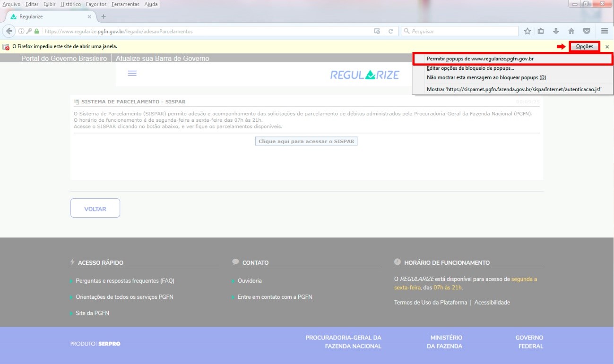This screenshot has width=614, height=364.
Task: Expand the Opções popup options button
Action: pos(584,46)
